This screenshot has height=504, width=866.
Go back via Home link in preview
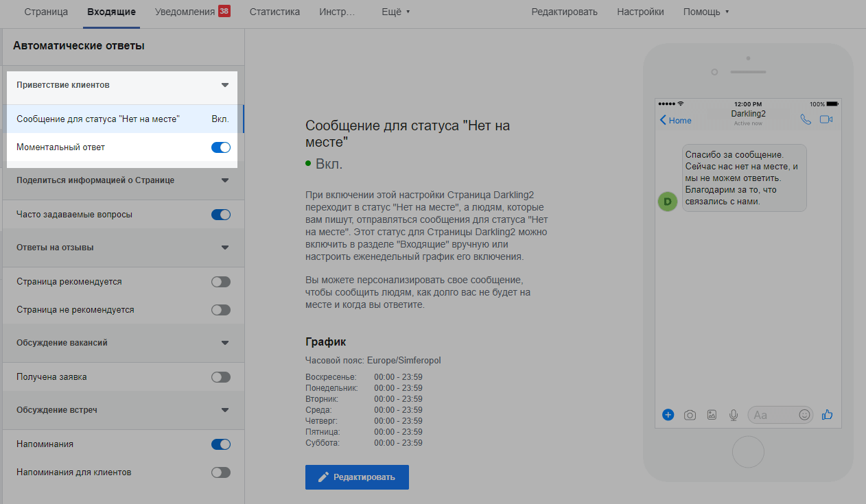675,120
